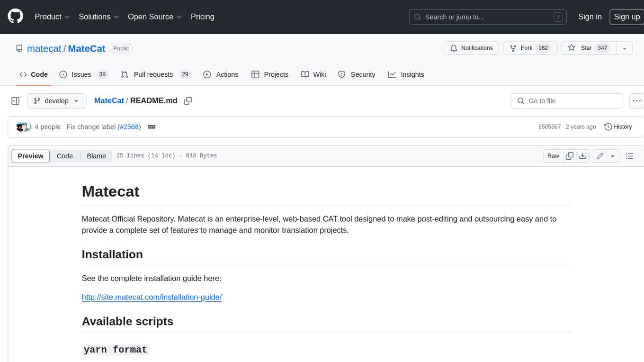The width and height of the screenshot is (644, 362).
Task: Open commit 8505567
Action: (549, 127)
